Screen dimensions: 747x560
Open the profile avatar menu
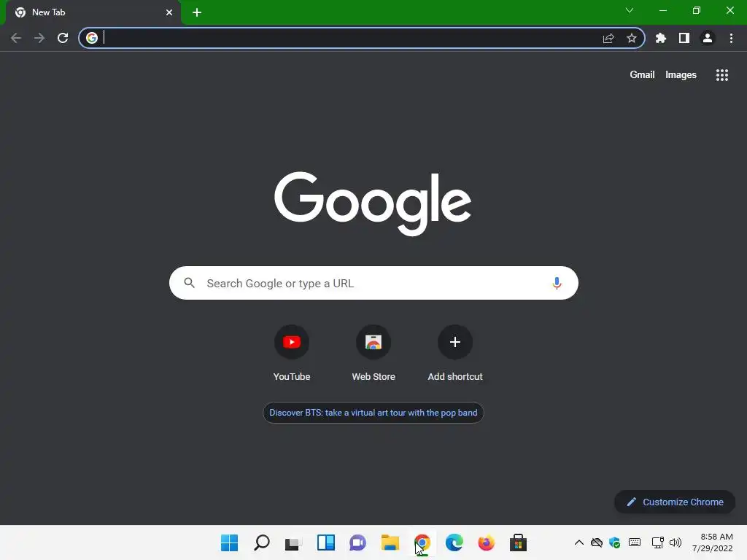(x=708, y=38)
